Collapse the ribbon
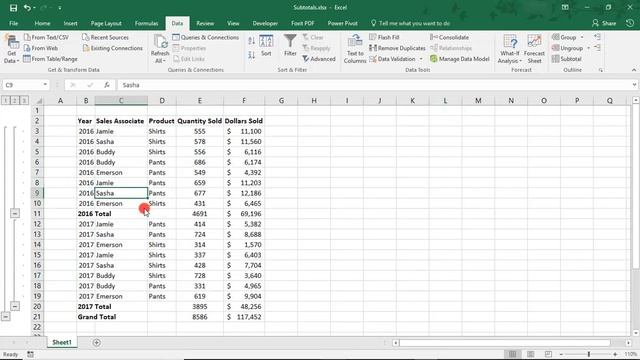The image size is (640, 360). (x=634, y=70)
